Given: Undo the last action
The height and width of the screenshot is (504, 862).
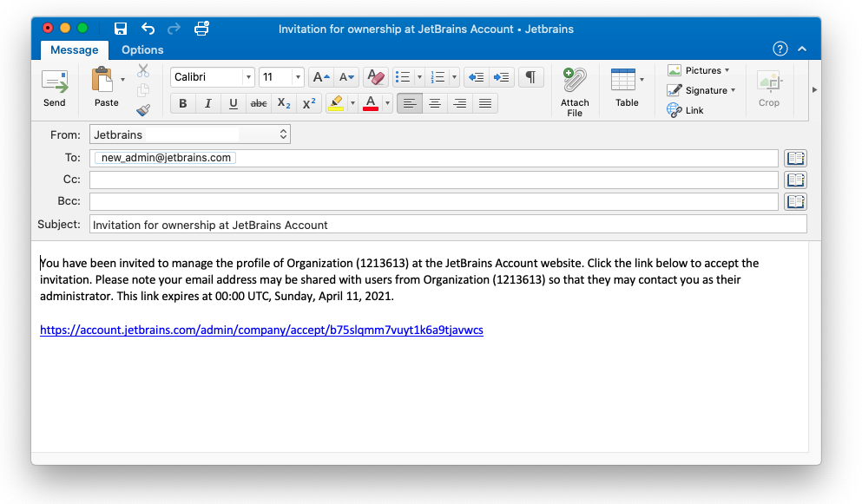Looking at the screenshot, I should coord(148,29).
